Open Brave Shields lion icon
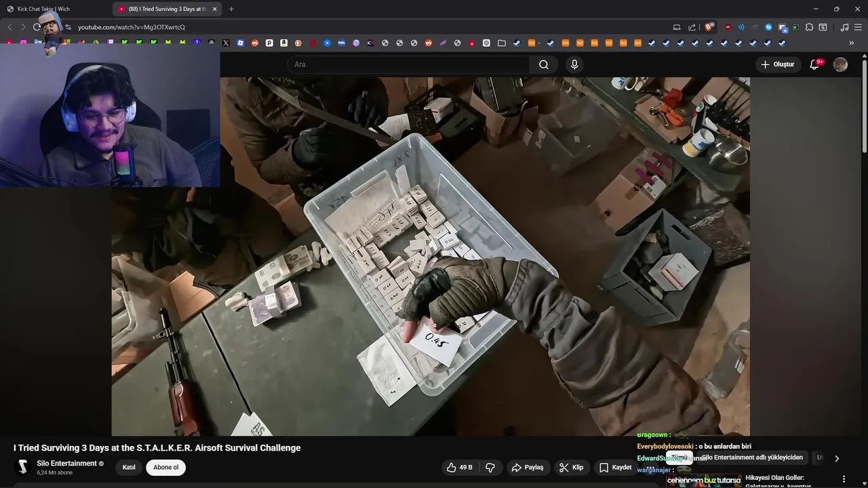Viewport: 868px width, 488px height. click(708, 27)
